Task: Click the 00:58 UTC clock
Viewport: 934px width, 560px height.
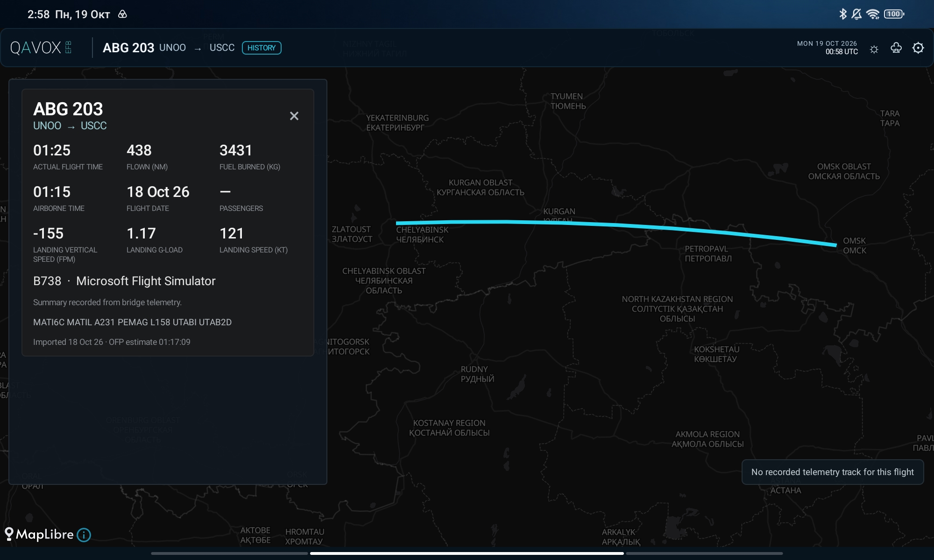Action: tap(842, 52)
